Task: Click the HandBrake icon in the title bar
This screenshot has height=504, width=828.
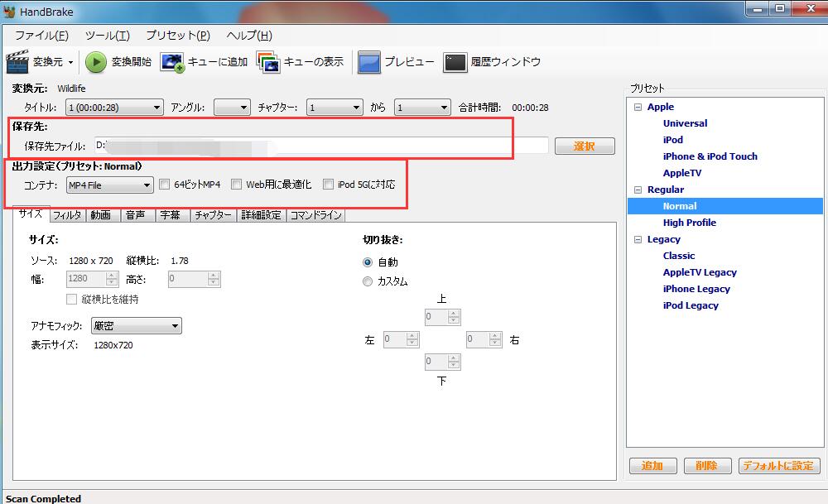Action: [8, 11]
